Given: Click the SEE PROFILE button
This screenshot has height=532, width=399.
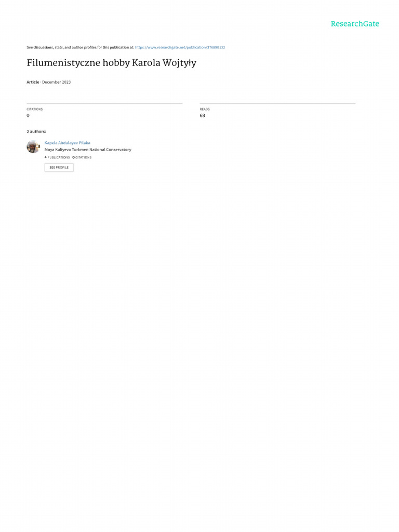Looking at the screenshot, I should (59, 168).
